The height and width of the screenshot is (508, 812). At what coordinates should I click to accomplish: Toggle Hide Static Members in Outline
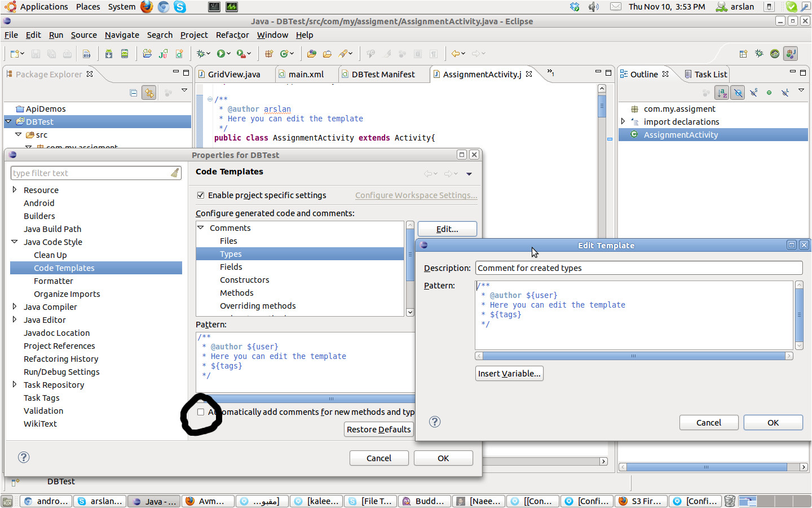(x=753, y=93)
